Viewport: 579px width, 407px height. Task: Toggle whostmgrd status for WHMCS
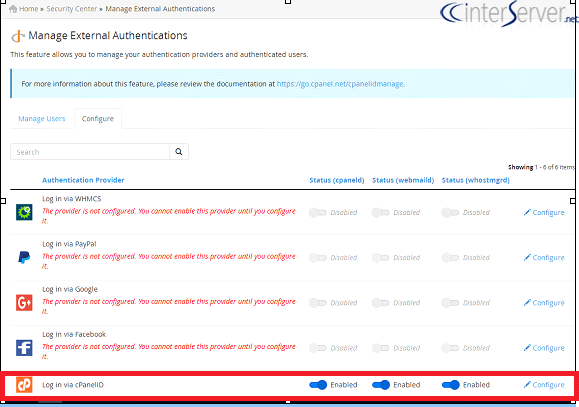tap(450, 212)
